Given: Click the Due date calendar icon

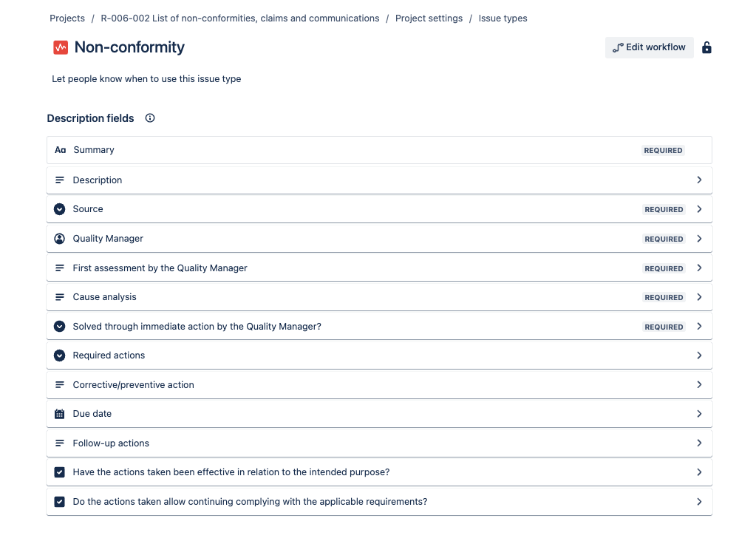Looking at the screenshot, I should coord(60,414).
